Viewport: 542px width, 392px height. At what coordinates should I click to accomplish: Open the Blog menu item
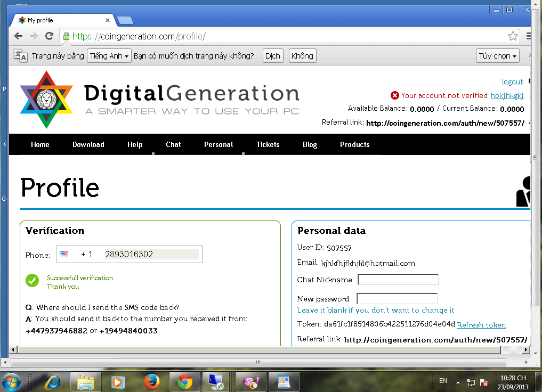pyautogui.click(x=310, y=144)
